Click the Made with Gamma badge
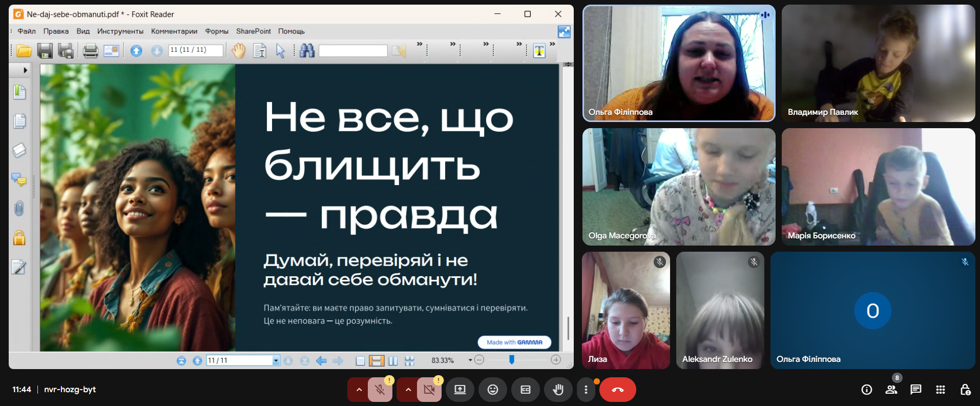The image size is (980, 406). point(514,342)
